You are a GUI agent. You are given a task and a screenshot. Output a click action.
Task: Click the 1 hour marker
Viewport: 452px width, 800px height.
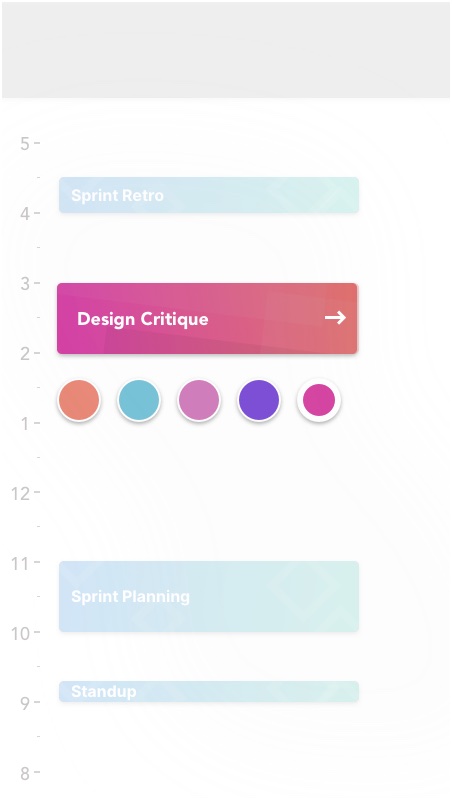click(25, 423)
